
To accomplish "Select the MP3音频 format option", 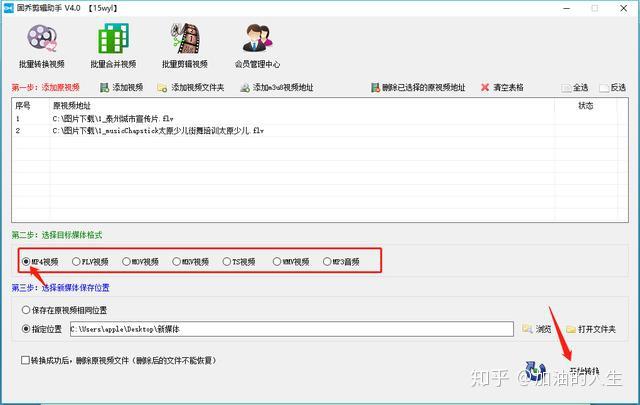I will pos(327,262).
